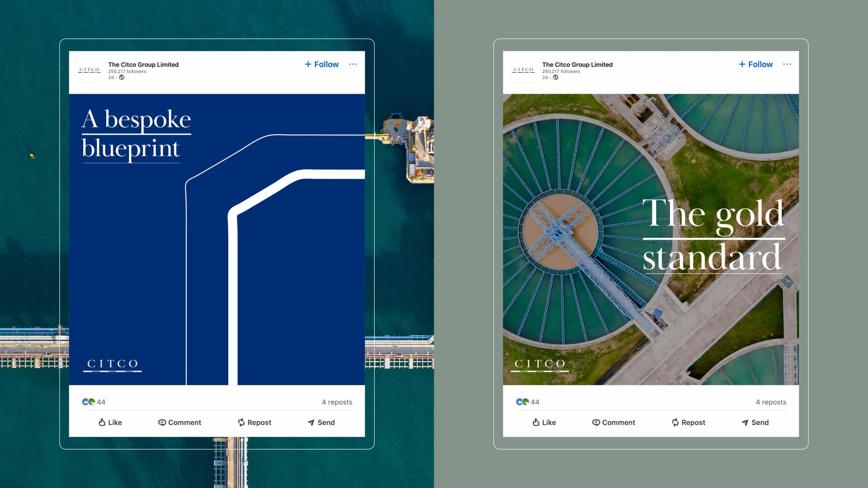The height and width of the screenshot is (488, 868).
Task: Like the bespoke blueprint post
Action: pos(110,422)
